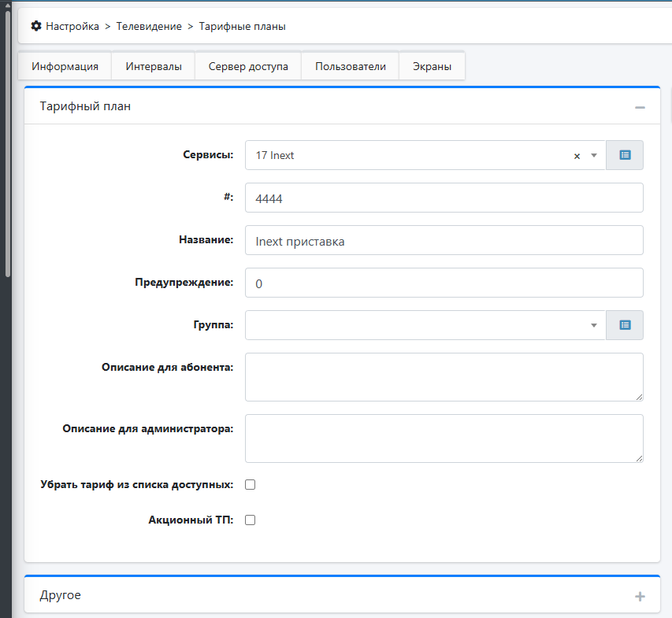Open the Сервисы dropdown arrow
The image size is (672, 618).
[594, 156]
